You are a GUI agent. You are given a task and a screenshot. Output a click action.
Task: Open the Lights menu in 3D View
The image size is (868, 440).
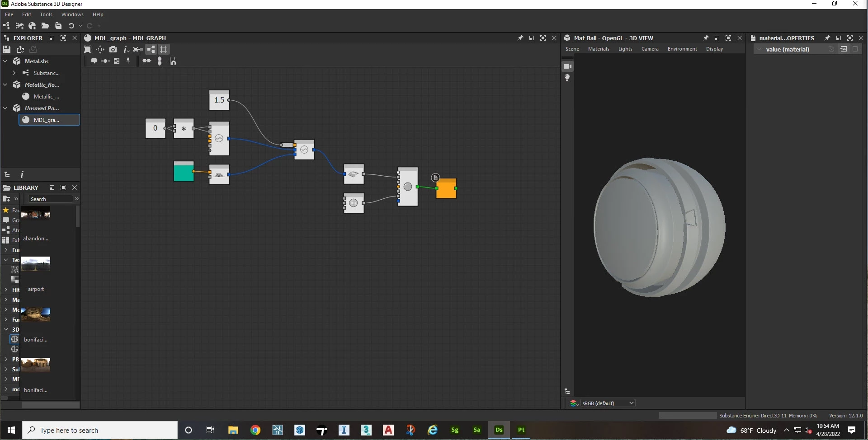tap(626, 49)
